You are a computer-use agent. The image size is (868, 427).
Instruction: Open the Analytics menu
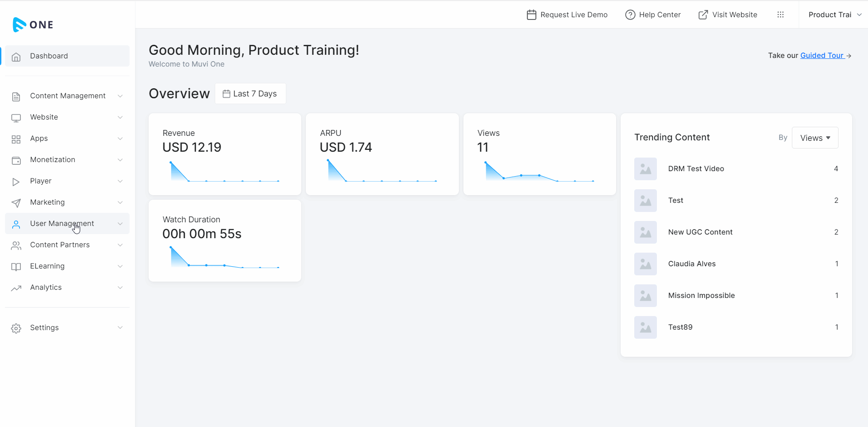tap(67, 287)
